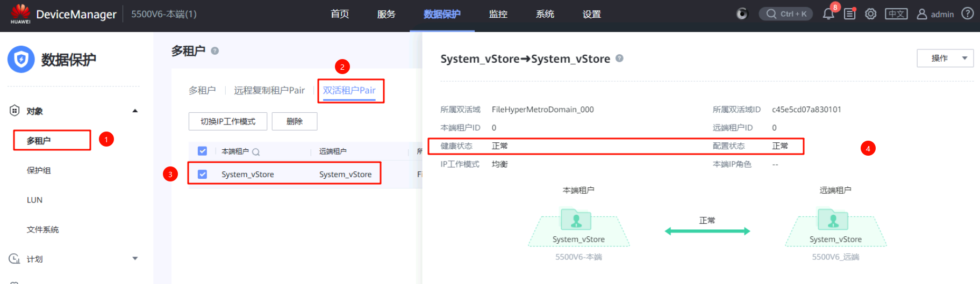Click the search icon beside 本端租户 column
Viewport: 980px width, 284px height.
(256, 152)
